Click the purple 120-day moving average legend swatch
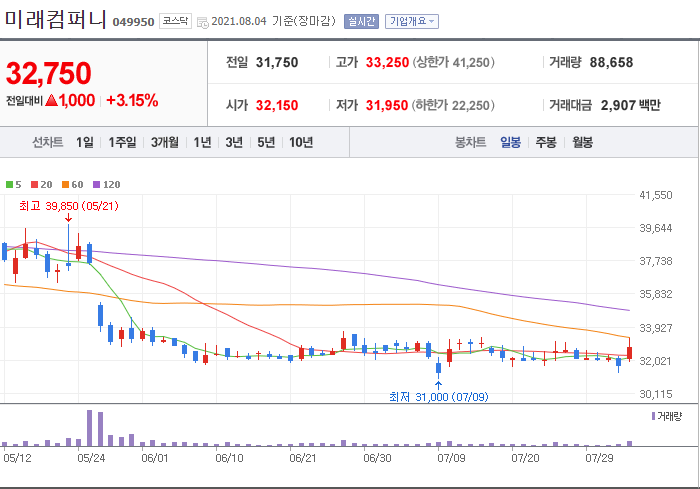Screen dimensions: 700x489 coord(96,184)
